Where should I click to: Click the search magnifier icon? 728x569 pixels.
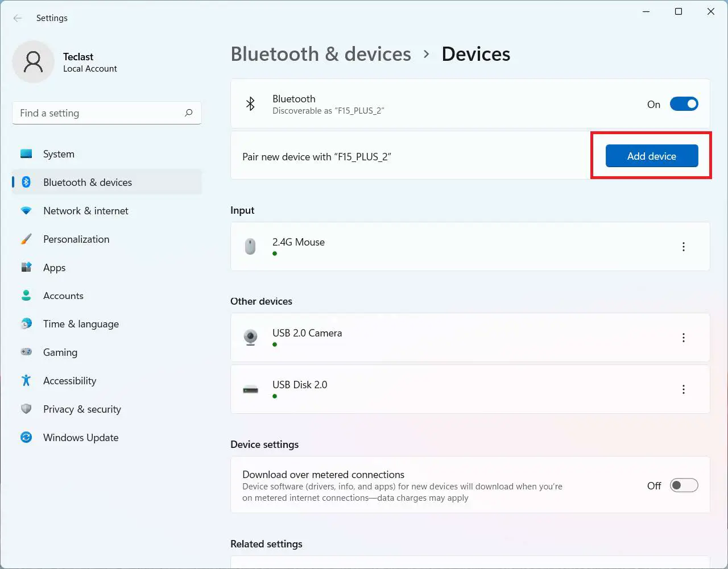click(x=188, y=113)
